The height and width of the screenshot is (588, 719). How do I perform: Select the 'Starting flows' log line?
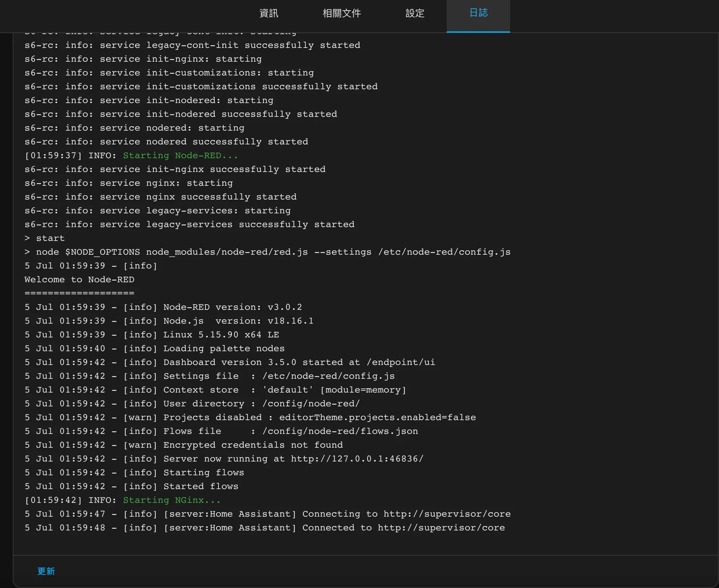[x=134, y=473]
